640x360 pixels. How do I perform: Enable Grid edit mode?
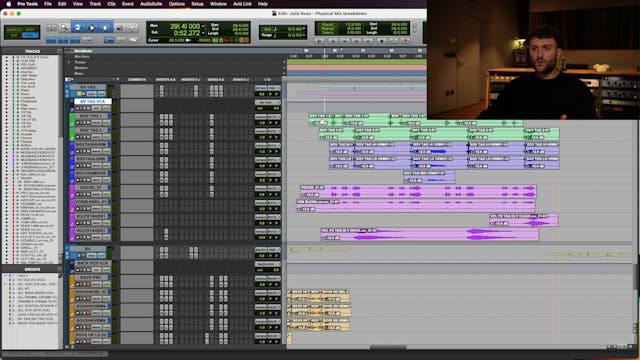tap(31, 36)
